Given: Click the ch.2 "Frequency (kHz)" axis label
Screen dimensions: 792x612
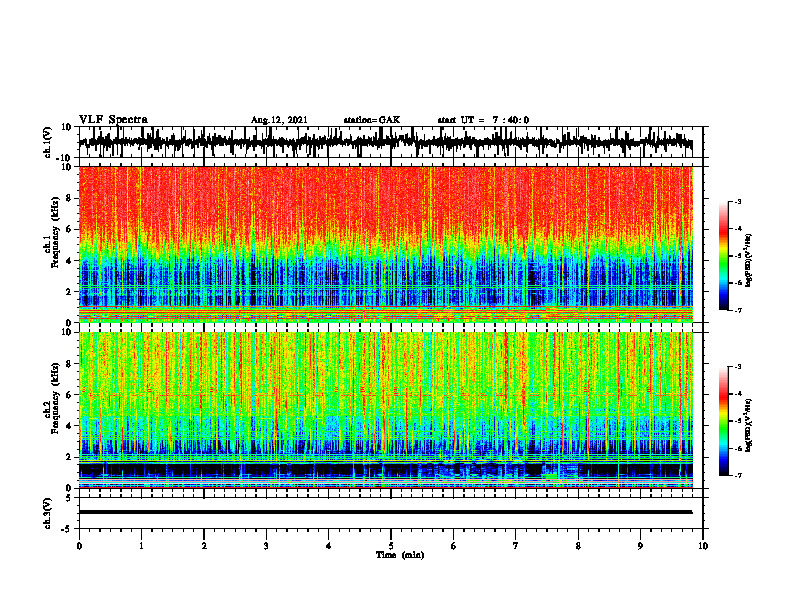Looking at the screenshot, I should (55, 398).
